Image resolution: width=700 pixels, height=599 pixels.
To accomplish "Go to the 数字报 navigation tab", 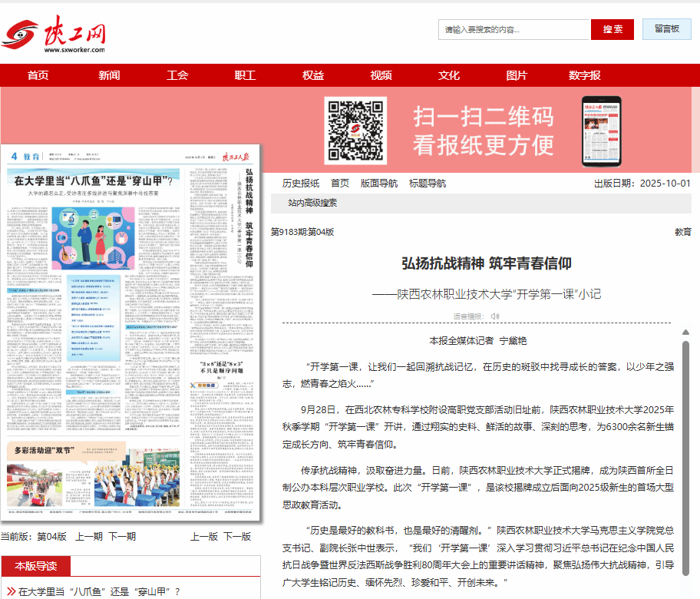I will point(585,75).
